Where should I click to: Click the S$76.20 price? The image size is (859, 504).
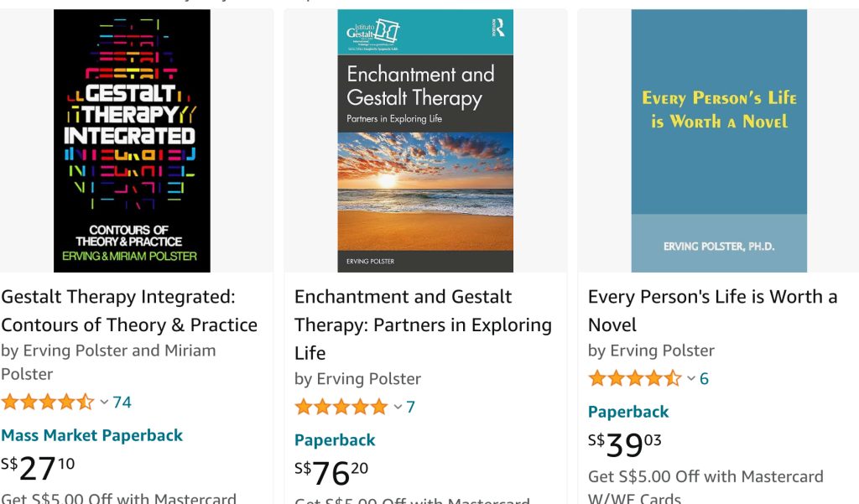click(x=331, y=473)
